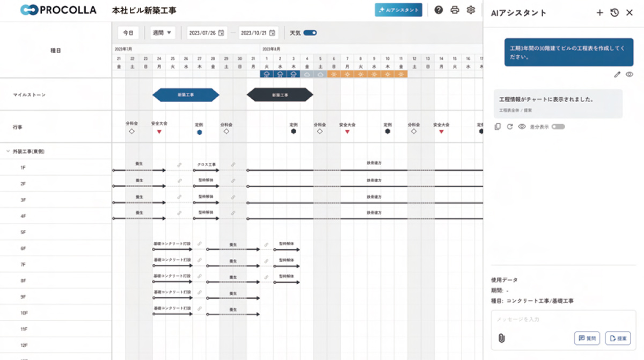Image resolution: width=644 pixels, height=360 pixels.
Task: Open the AIアシスタント panel button
Action: (x=398, y=10)
